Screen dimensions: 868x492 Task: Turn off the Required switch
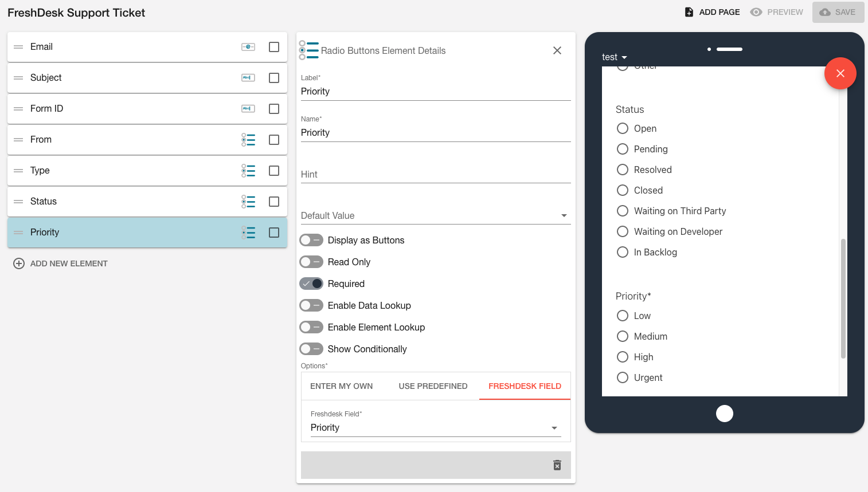click(311, 284)
